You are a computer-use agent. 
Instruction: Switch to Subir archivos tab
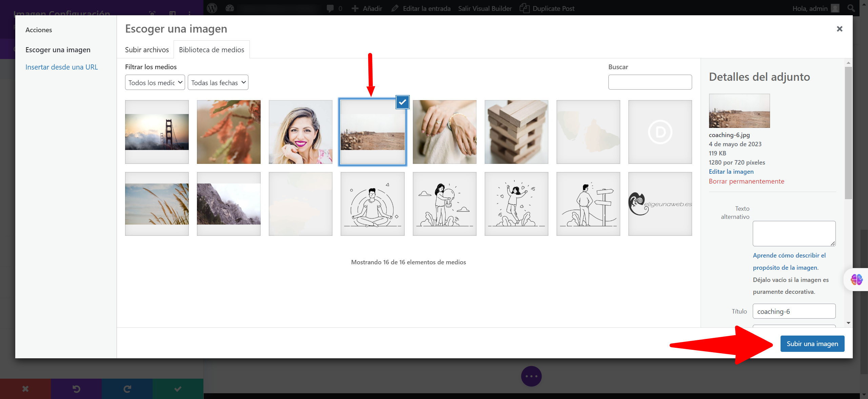tap(147, 50)
